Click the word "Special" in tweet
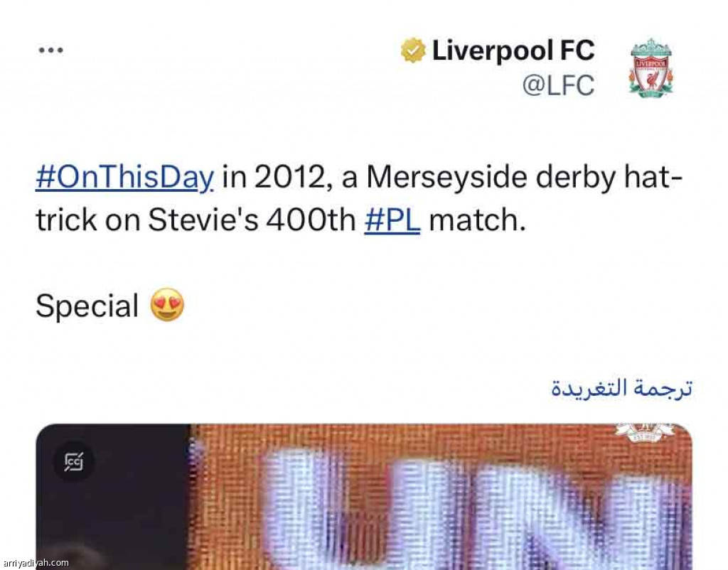The height and width of the screenshot is (570, 728). pyautogui.click(x=87, y=306)
